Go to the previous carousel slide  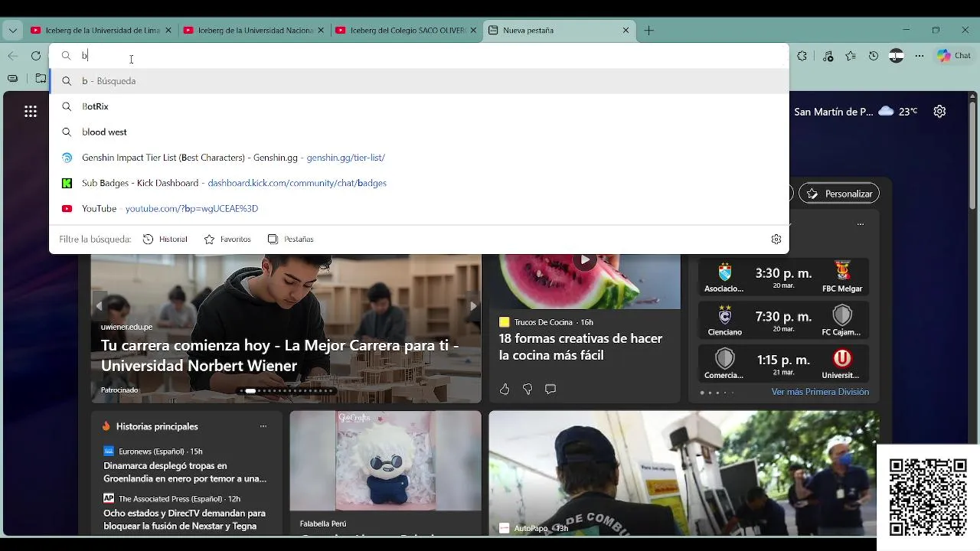(98, 306)
